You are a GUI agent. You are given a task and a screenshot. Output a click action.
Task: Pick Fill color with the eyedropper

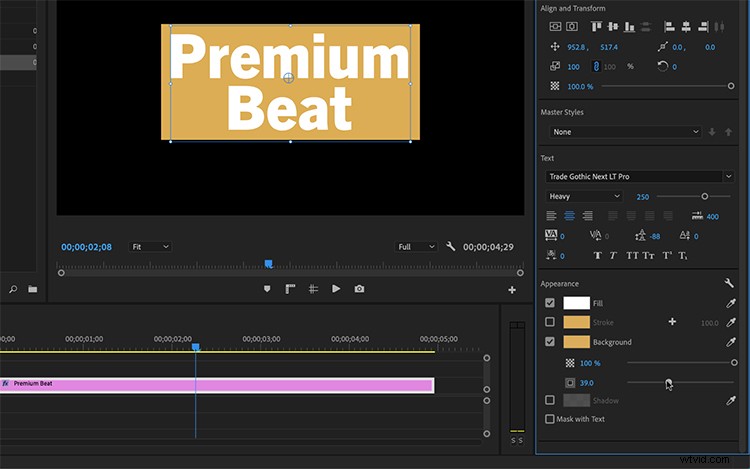[x=730, y=303]
